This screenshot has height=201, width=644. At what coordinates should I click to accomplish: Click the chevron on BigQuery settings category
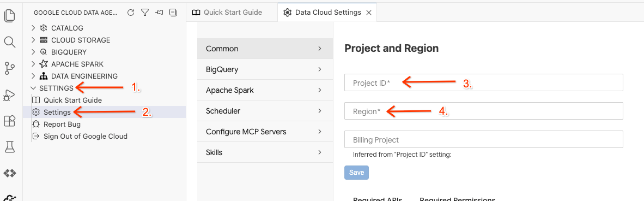tap(319, 69)
